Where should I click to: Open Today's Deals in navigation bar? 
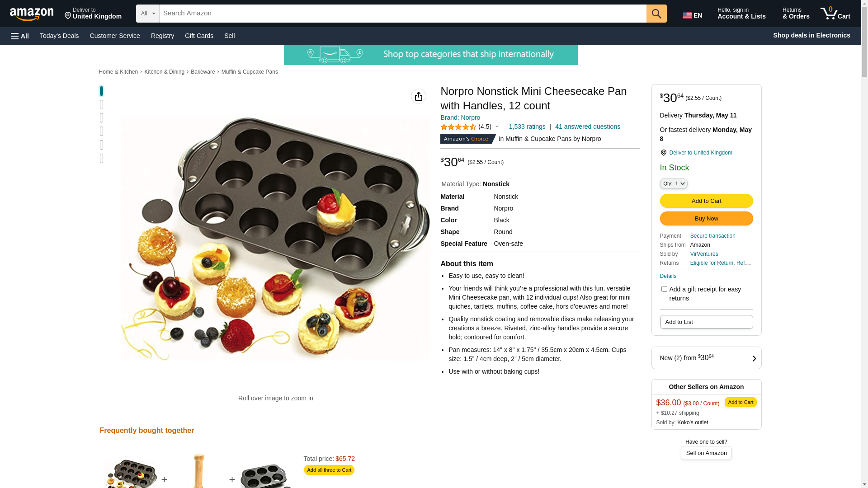[x=59, y=36]
